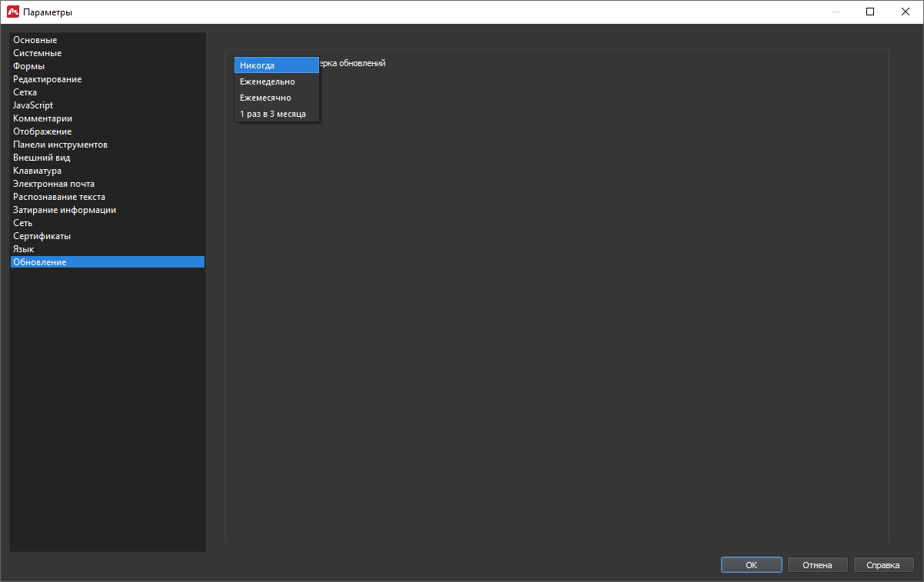
Task: Switch to "Редактирование" settings
Action: (x=48, y=79)
